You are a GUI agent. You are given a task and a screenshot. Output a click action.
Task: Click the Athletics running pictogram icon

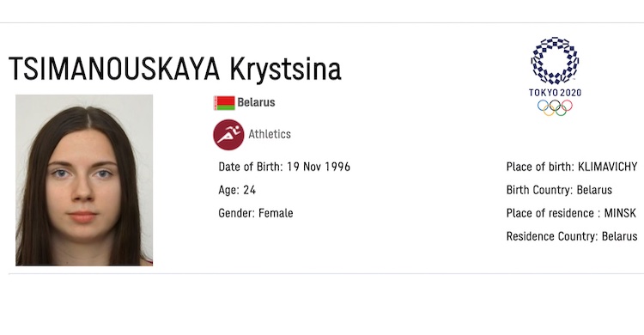point(228,135)
